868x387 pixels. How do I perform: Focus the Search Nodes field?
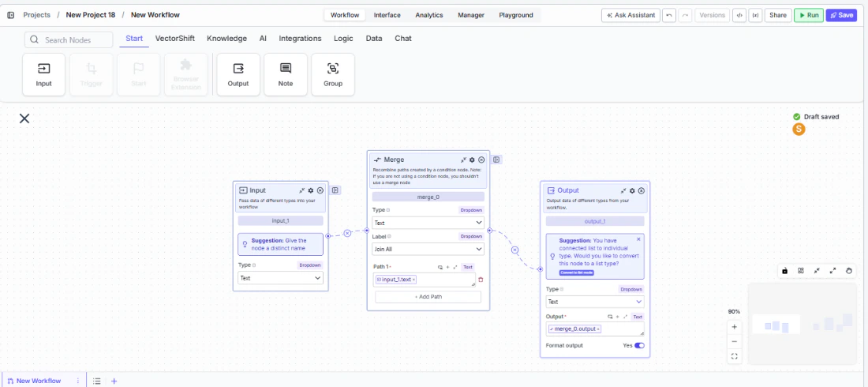(69, 40)
